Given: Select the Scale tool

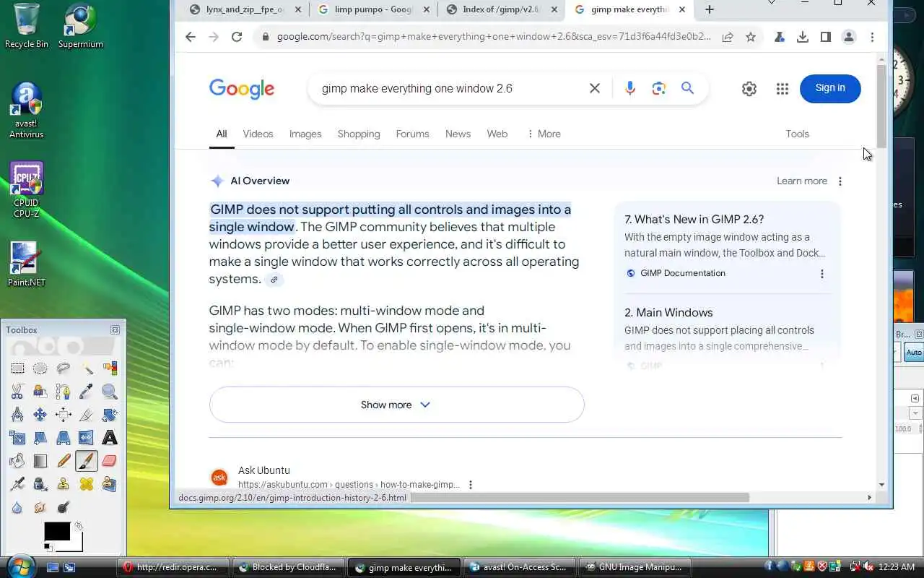Looking at the screenshot, I should pos(17,438).
